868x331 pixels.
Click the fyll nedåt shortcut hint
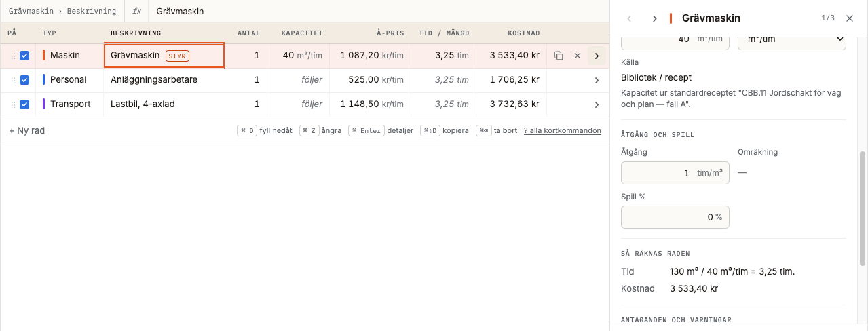click(265, 130)
